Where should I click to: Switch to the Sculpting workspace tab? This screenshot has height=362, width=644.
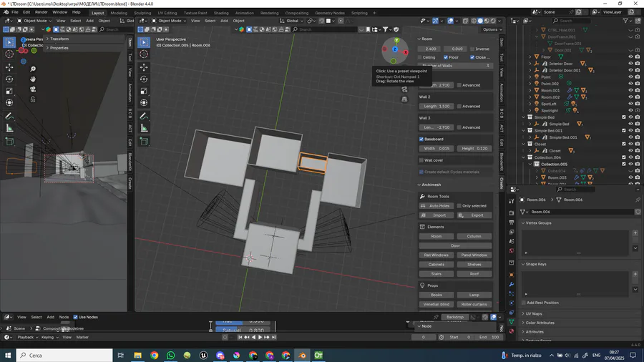[x=142, y=12]
